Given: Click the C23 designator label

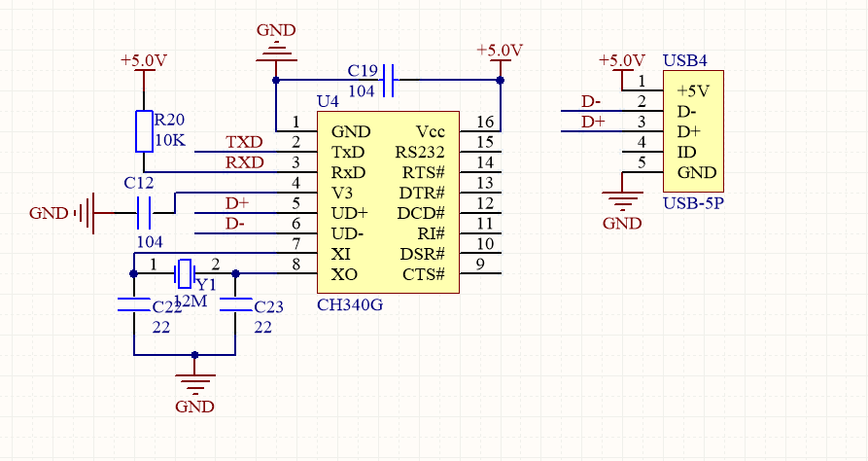Looking at the screenshot, I should (x=268, y=307).
